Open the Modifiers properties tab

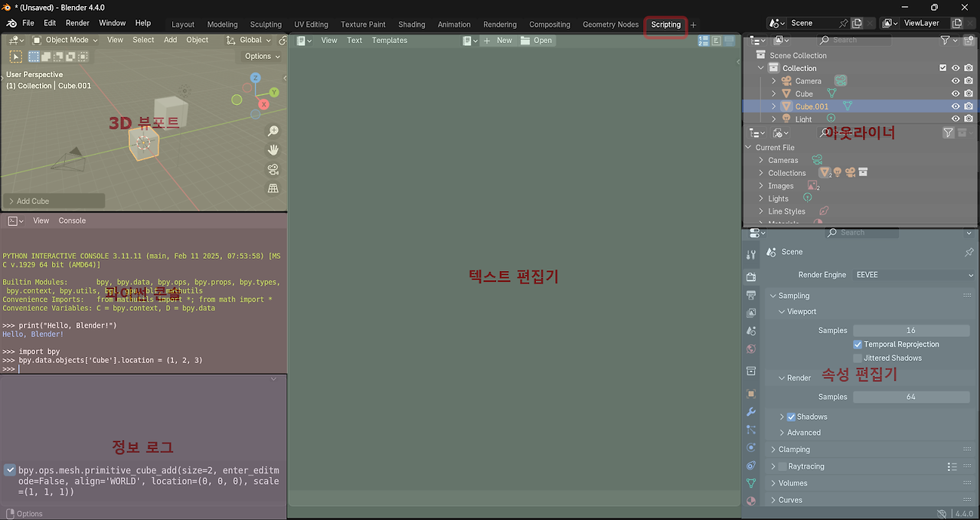pos(751,412)
